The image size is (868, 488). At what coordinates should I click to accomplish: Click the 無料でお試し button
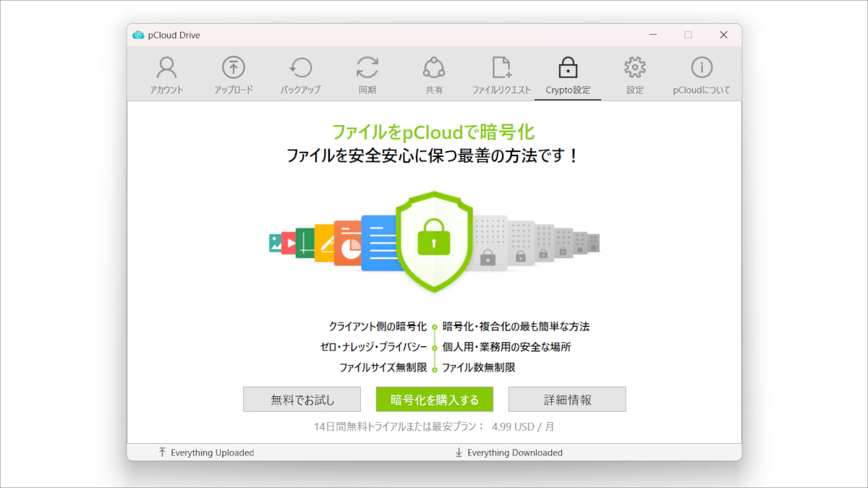pos(302,399)
